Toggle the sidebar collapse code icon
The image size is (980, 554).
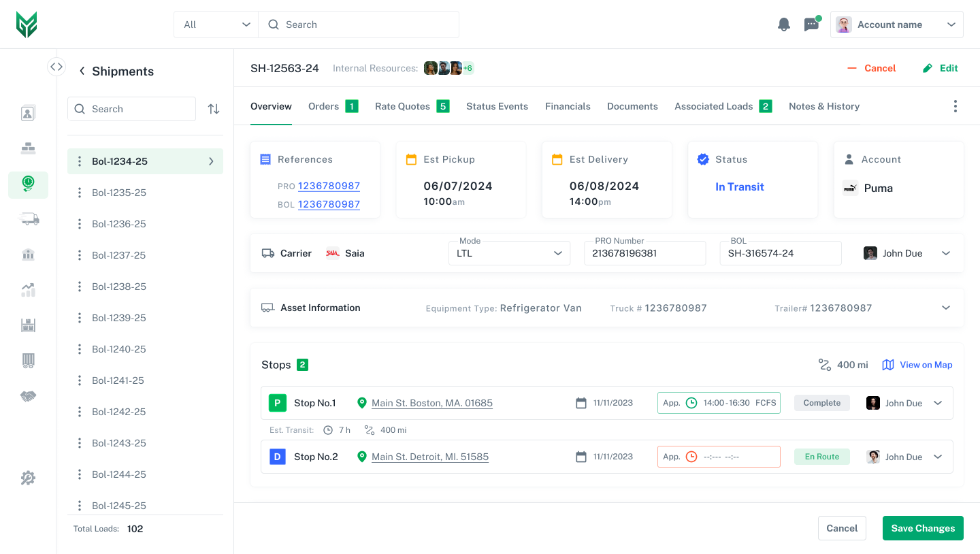(56, 67)
